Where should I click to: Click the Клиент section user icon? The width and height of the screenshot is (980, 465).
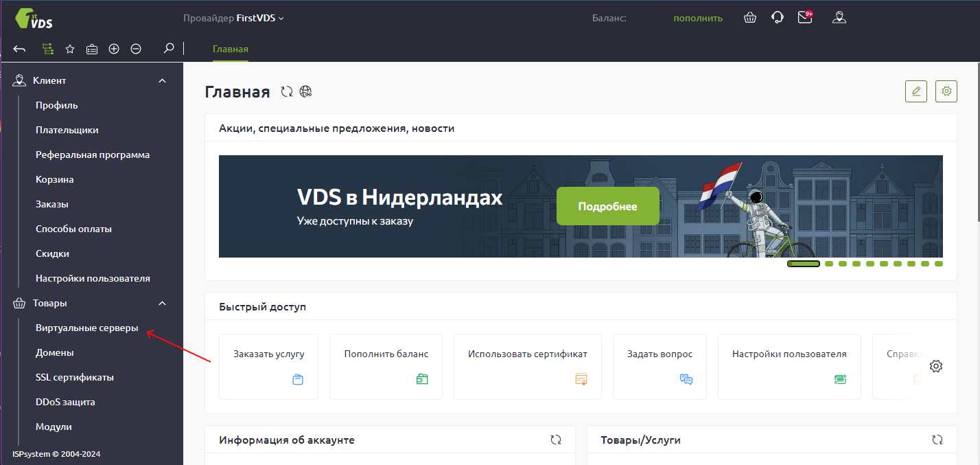coord(19,80)
